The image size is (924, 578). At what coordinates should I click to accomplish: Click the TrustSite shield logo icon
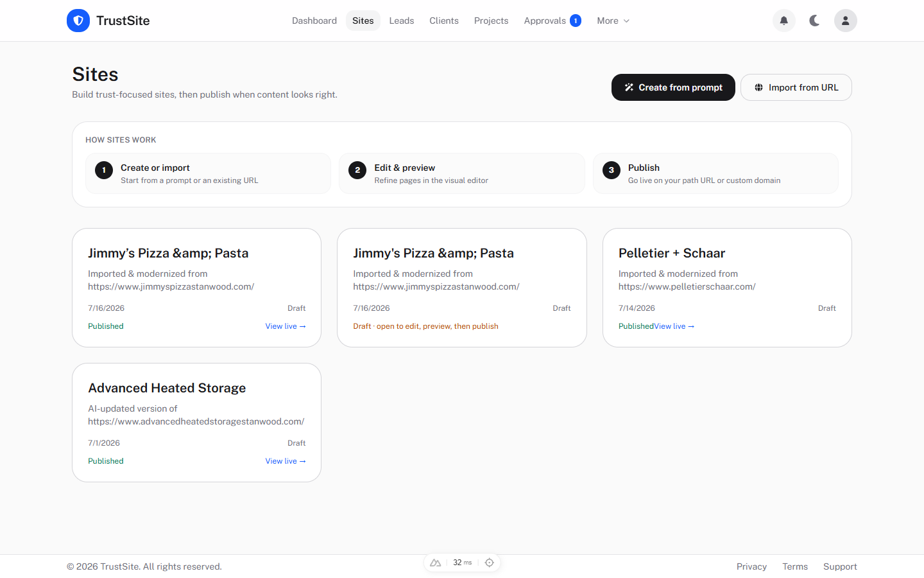pos(78,21)
